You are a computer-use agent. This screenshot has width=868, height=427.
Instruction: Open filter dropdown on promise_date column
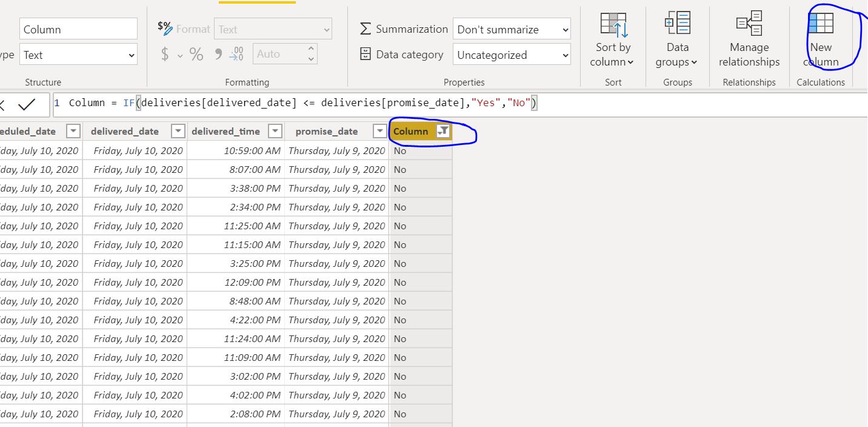(380, 131)
